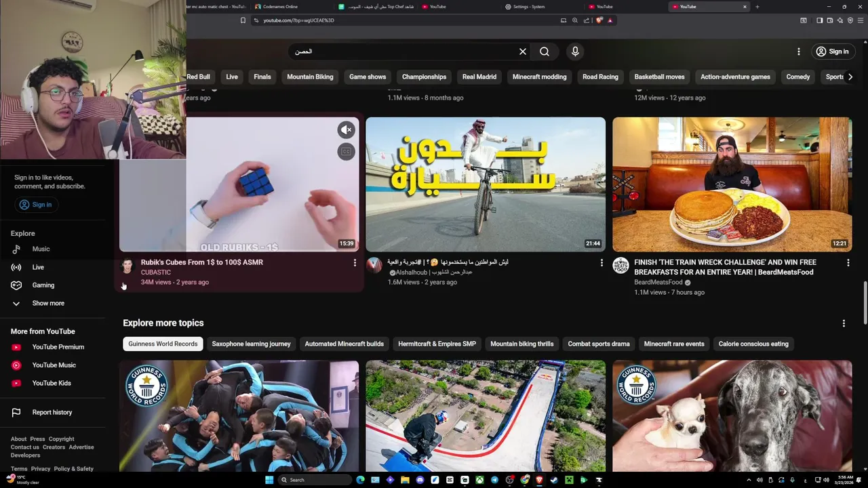
Task: Open Steam from the taskbar
Action: click(x=554, y=480)
